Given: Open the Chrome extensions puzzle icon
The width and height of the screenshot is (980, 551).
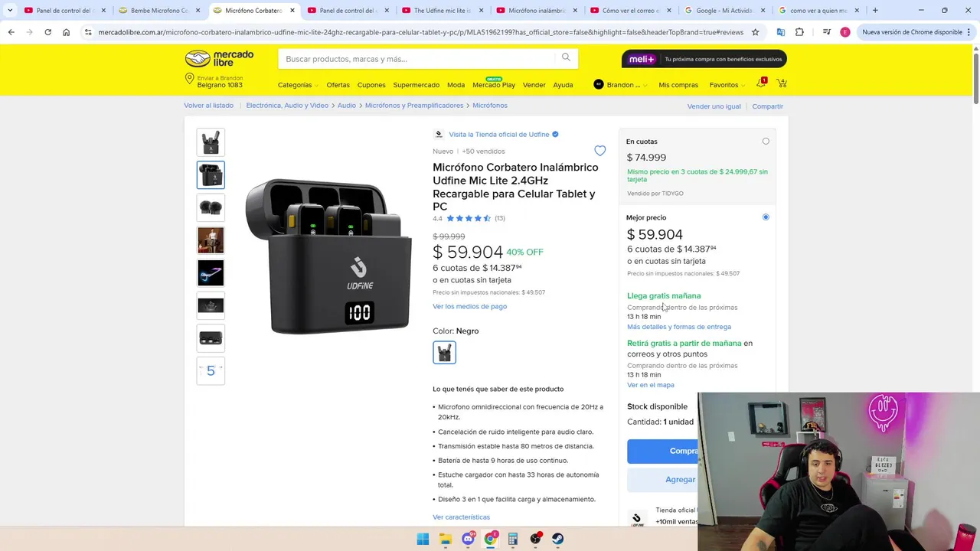Looking at the screenshot, I should [799, 32].
